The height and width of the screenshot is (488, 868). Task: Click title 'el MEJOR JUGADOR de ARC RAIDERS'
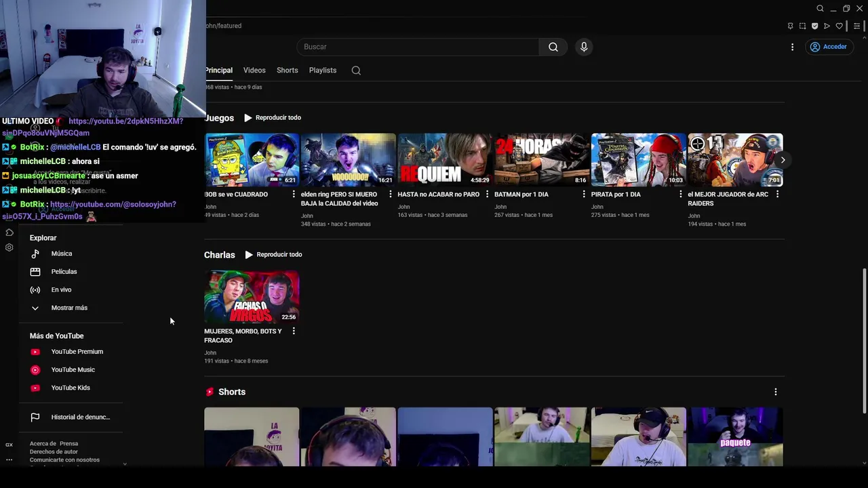point(729,199)
